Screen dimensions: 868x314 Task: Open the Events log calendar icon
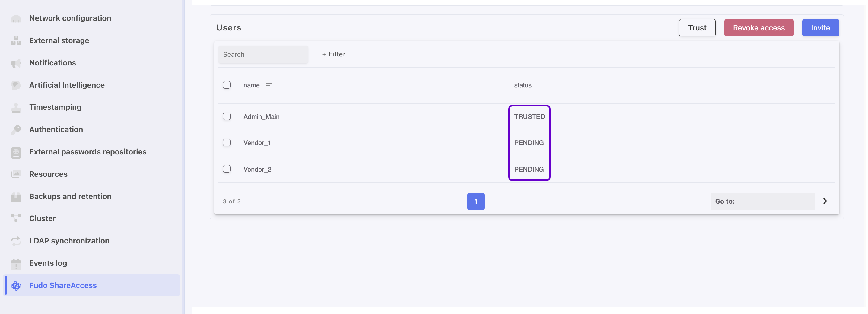point(16,263)
